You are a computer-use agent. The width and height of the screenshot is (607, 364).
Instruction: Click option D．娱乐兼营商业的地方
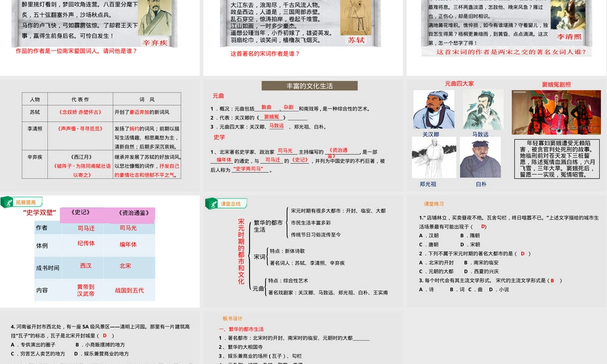point(101,354)
